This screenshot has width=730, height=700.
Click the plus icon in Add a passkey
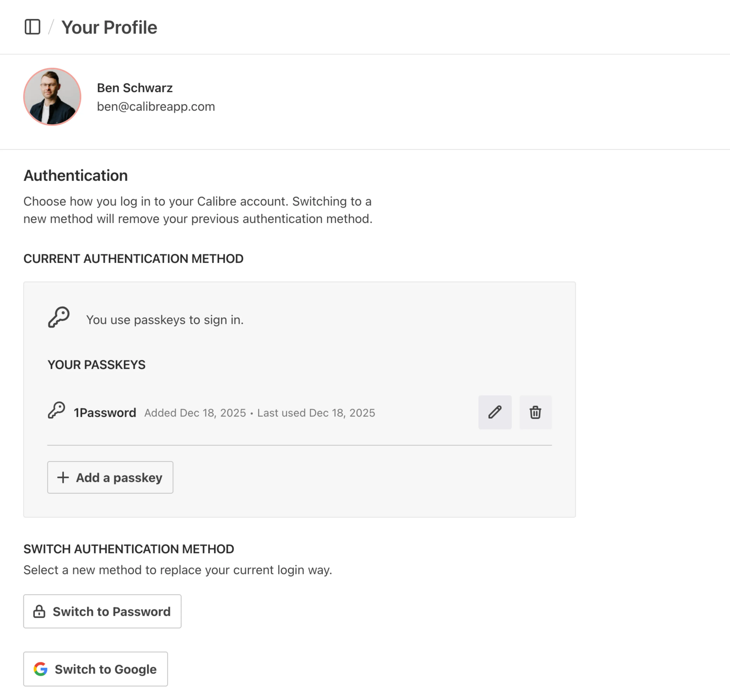(x=63, y=477)
